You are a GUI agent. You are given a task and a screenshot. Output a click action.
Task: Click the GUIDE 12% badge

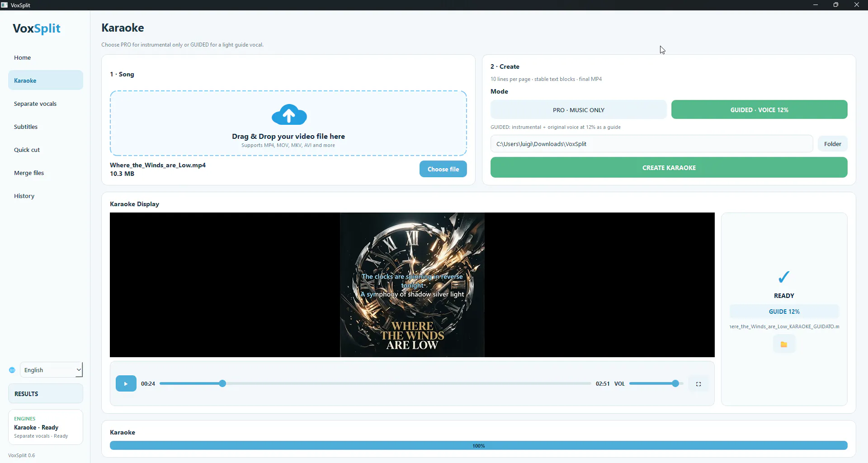point(784,312)
